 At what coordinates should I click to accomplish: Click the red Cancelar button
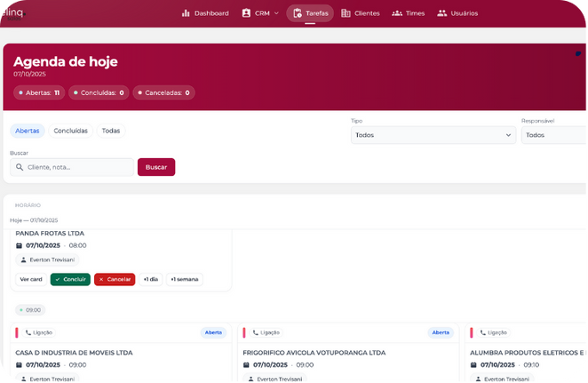(x=115, y=279)
